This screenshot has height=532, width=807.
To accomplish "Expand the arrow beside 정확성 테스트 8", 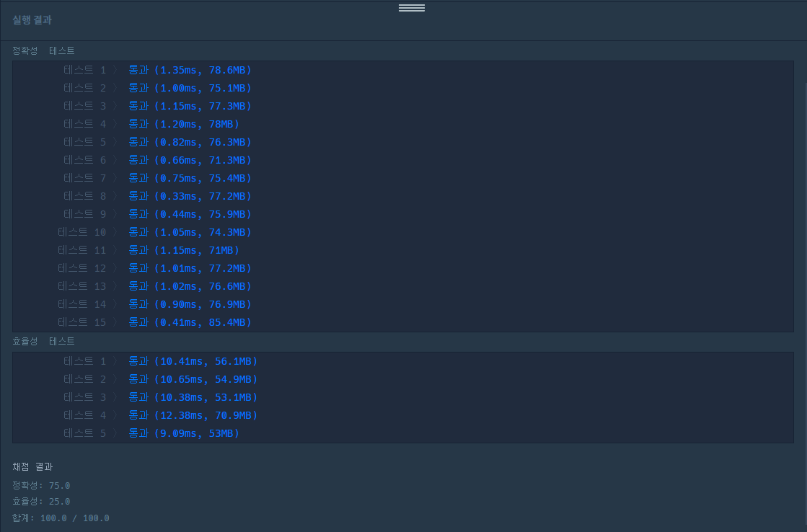I will 115,196.
